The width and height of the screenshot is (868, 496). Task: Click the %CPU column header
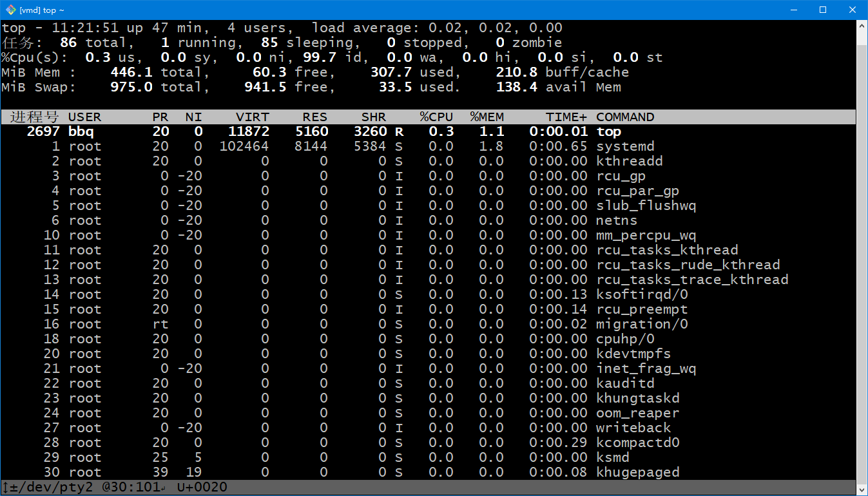point(436,117)
